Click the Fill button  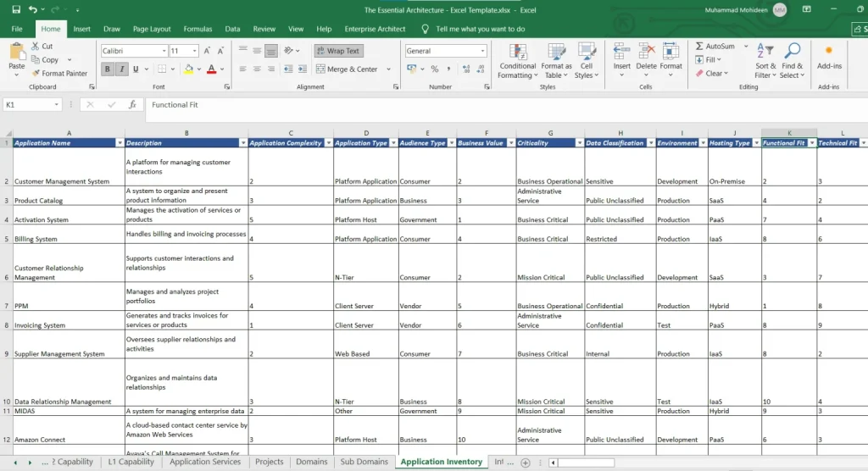point(709,59)
